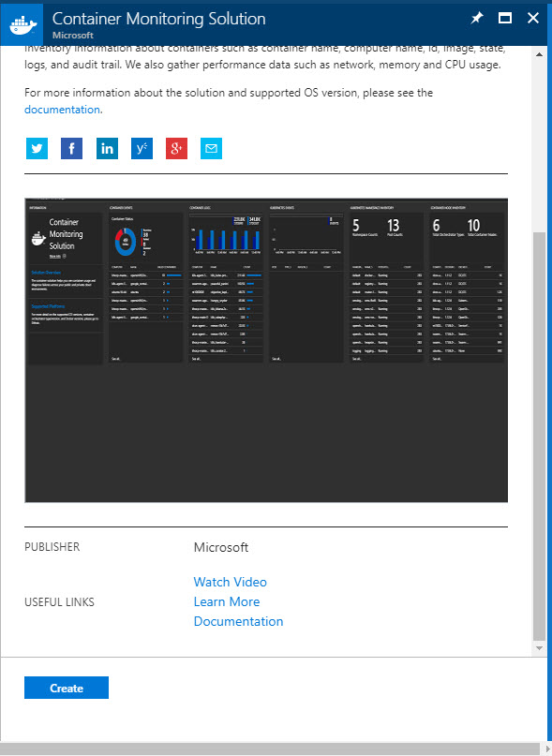Share via the LinkedIn icon
552x756 pixels.
[x=107, y=149]
